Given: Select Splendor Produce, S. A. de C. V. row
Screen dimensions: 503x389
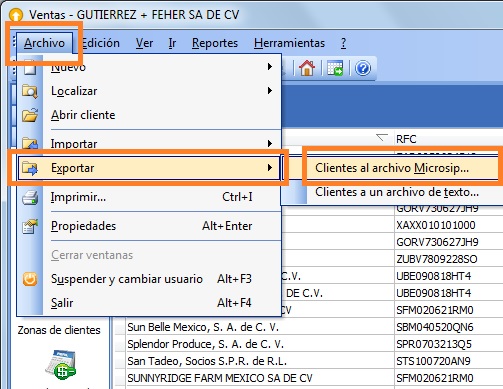Looking at the screenshot, I should tap(260, 344).
